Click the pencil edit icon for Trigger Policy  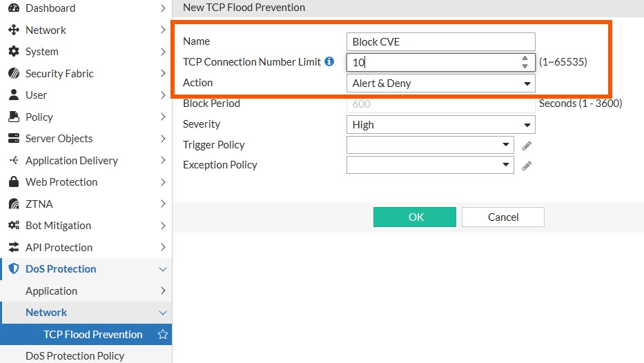click(527, 146)
